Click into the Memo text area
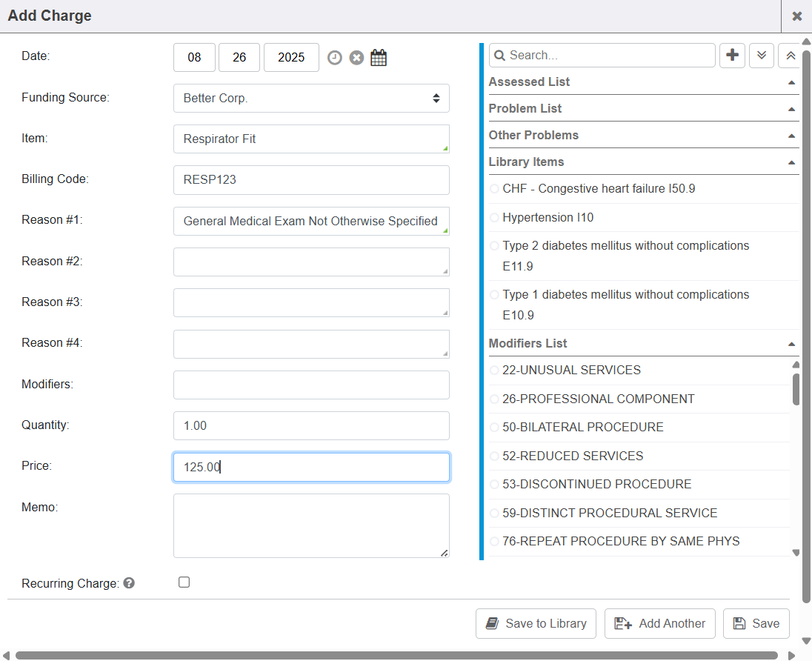The image size is (812, 661). [311, 525]
